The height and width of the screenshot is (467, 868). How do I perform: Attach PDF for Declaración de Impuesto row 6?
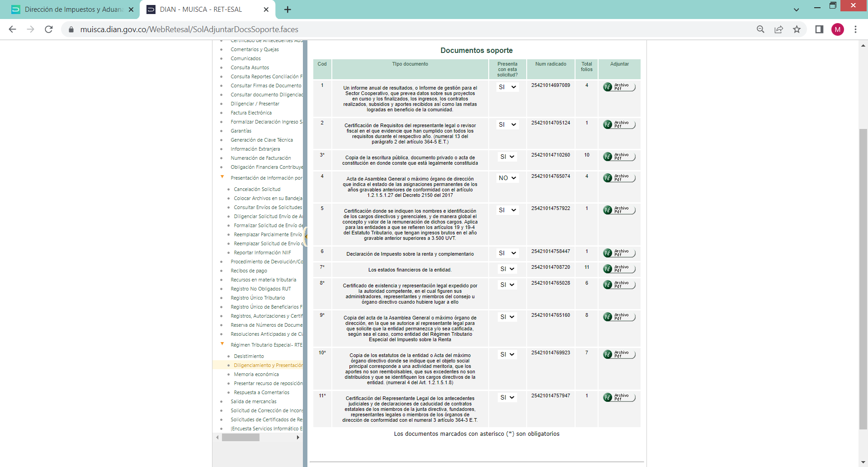click(619, 253)
